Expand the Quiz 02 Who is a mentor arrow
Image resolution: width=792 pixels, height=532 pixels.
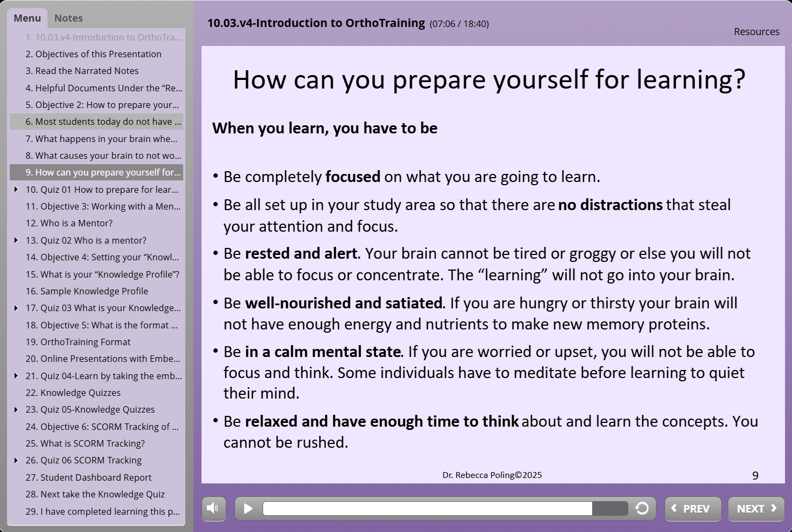tap(16, 240)
